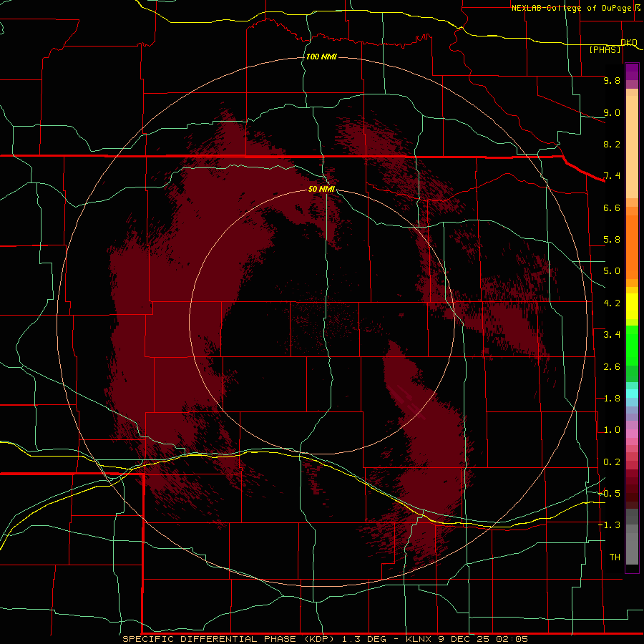
Task: Pick the yellow color bar segment
Action: click(632, 306)
